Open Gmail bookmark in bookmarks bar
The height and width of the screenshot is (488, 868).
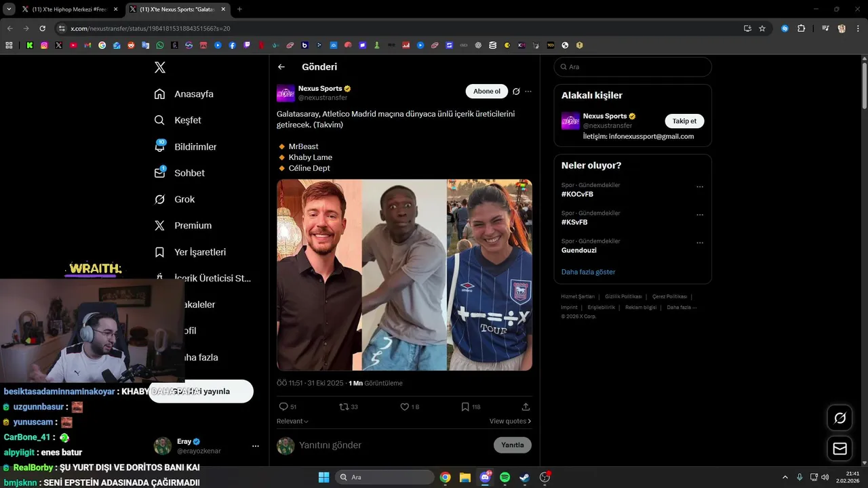click(x=87, y=45)
